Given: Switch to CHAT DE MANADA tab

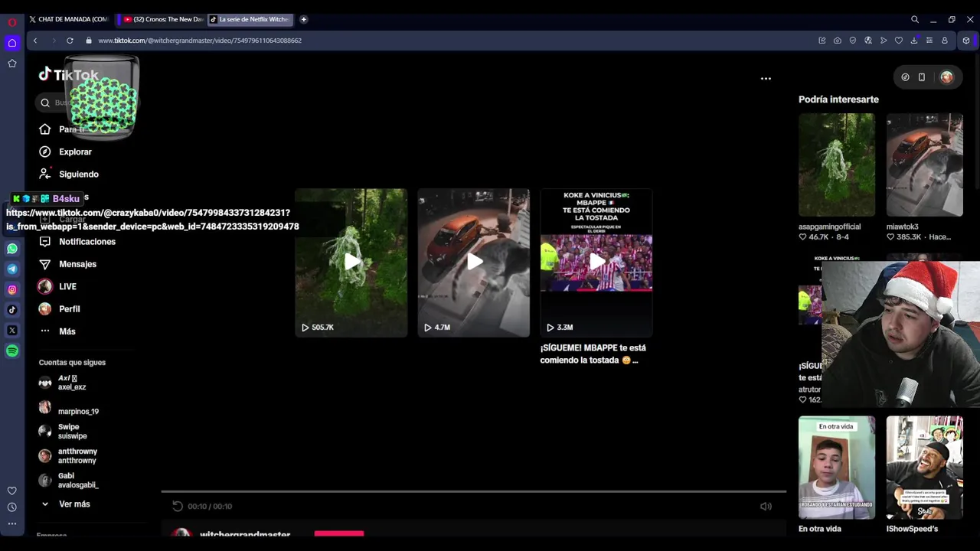Looking at the screenshot, I should coord(70,19).
